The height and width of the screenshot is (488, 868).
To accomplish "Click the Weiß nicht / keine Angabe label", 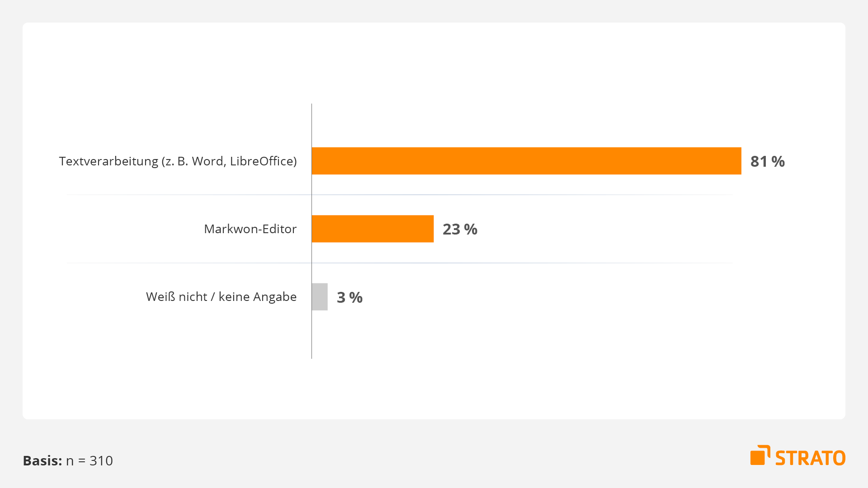I will click(222, 297).
